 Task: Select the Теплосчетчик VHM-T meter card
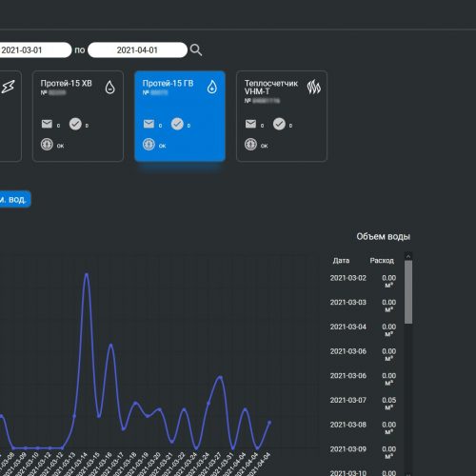click(282, 116)
